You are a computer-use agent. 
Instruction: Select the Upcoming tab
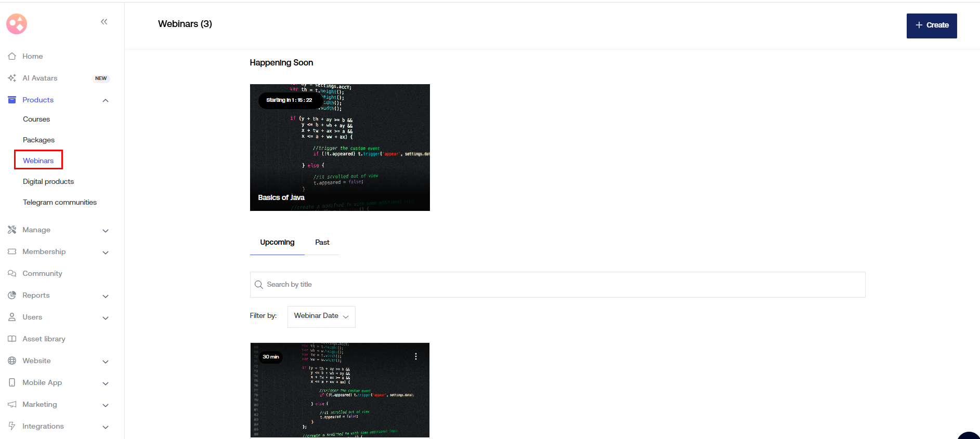[x=277, y=243]
